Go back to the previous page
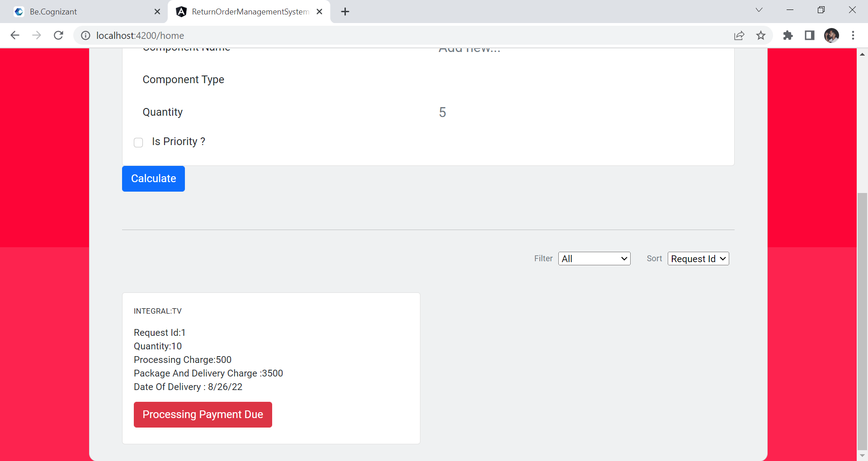Screen dimensions: 868x461 point(15,35)
